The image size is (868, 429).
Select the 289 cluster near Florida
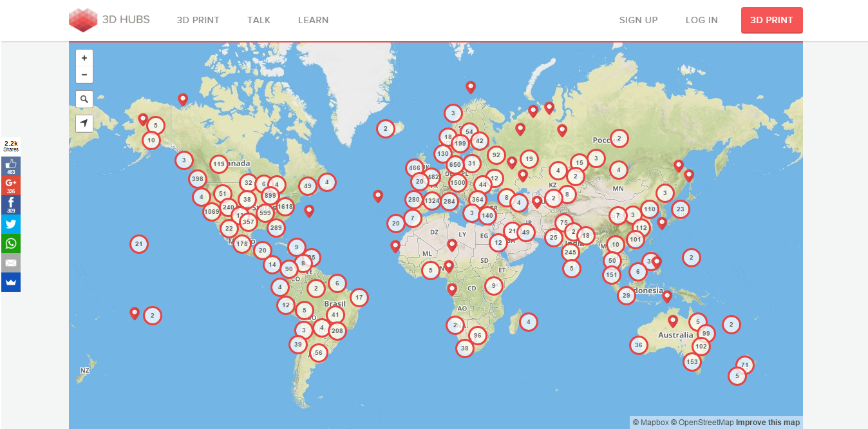[276, 227]
